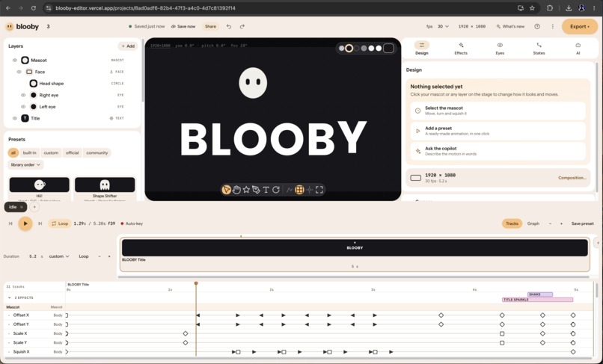Toggle the crosshair guides icon

click(x=309, y=190)
